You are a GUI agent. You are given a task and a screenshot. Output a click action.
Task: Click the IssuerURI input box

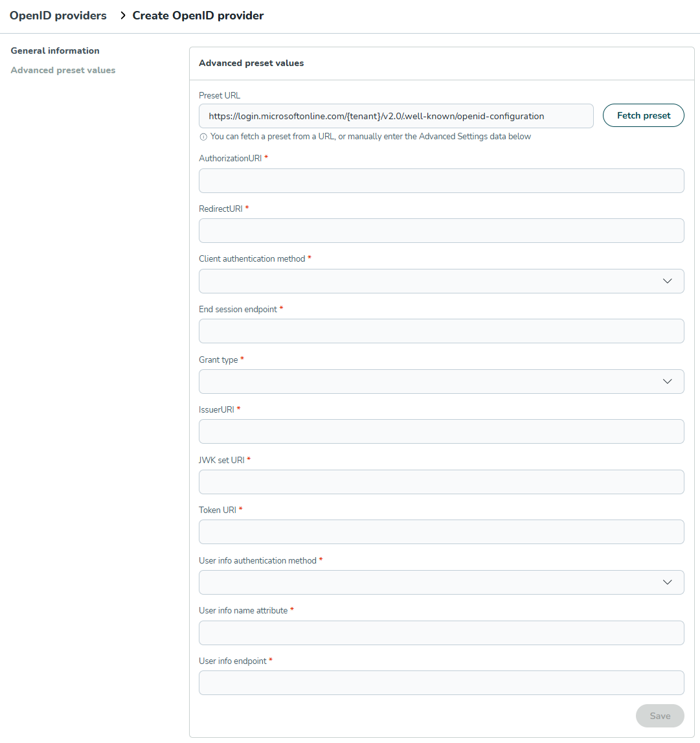(x=441, y=431)
